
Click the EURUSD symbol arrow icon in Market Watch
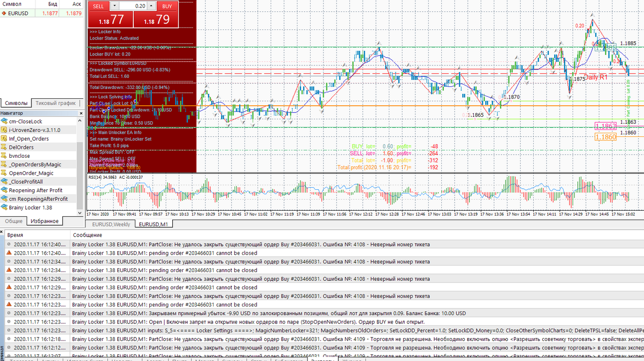point(4,13)
